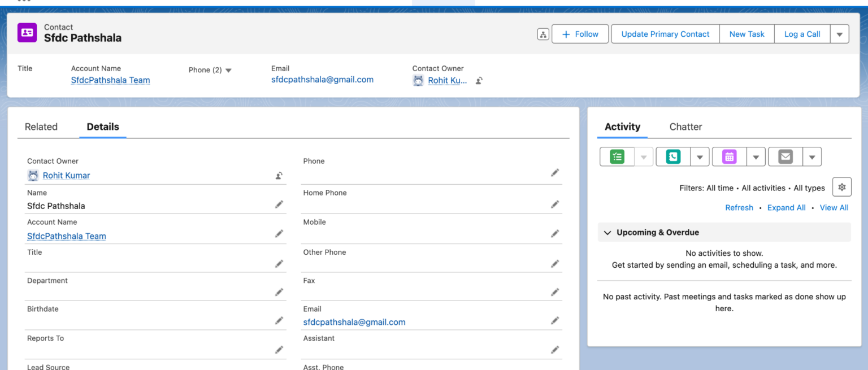Screen dimensions: 868x370
Task: Collapse the Upcoming & Overdue section
Action: (x=607, y=232)
